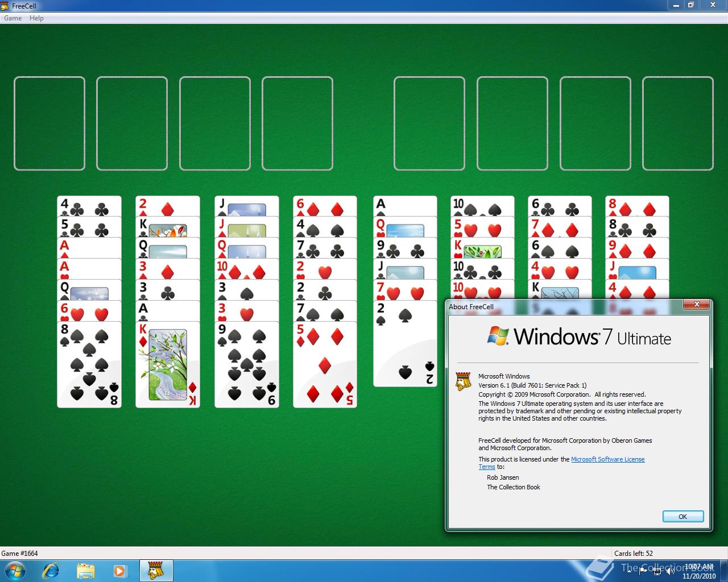Click the Ace of hearts card
Image resolution: width=728 pixels, height=582 pixels.
89,269
